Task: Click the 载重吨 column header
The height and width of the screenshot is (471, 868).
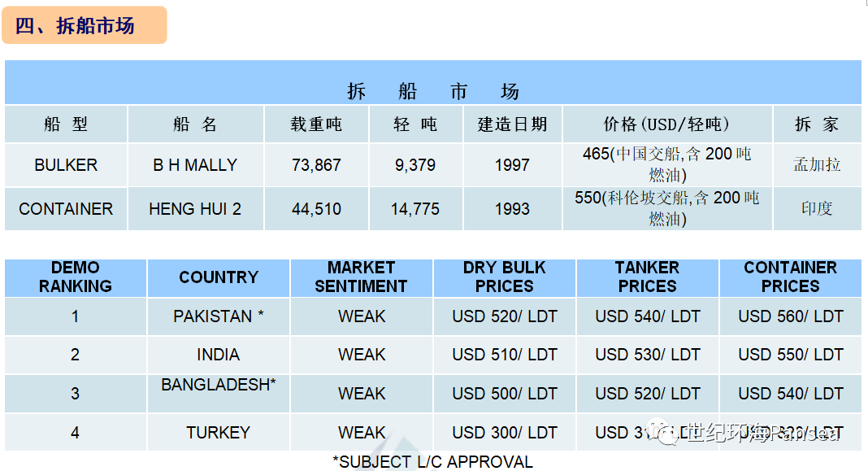Action: click(316, 124)
